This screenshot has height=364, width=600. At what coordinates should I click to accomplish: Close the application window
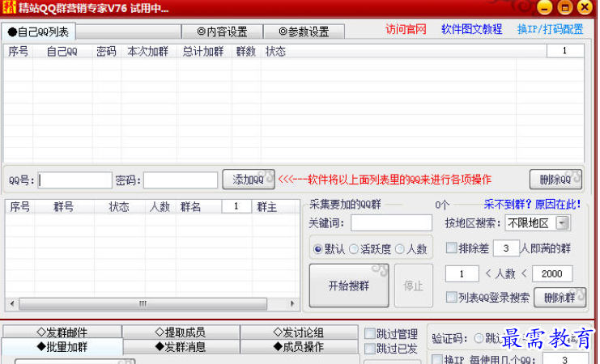(585, 7)
